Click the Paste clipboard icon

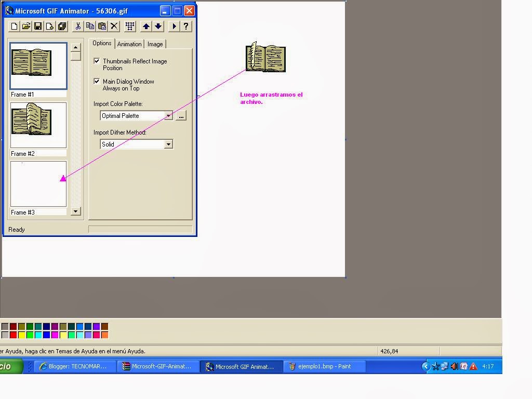pos(102,26)
